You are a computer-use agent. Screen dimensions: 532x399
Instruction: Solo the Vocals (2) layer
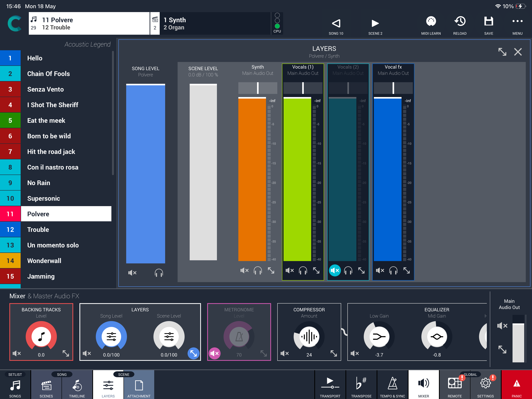click(348, 270)
